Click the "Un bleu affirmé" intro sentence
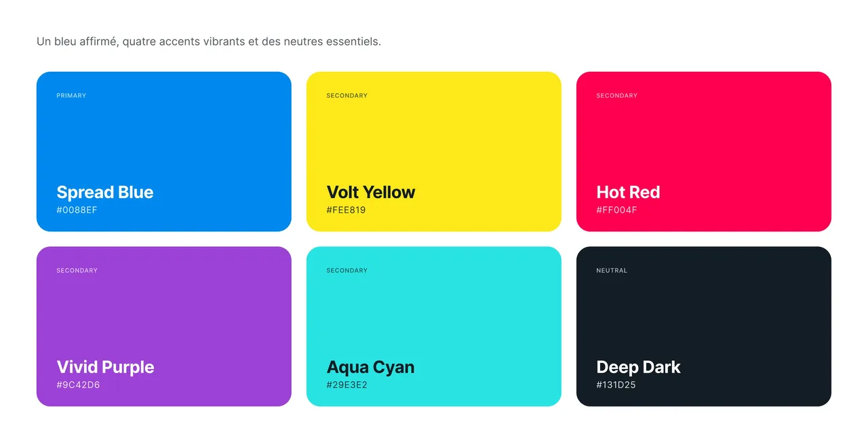 pos(209,42)
